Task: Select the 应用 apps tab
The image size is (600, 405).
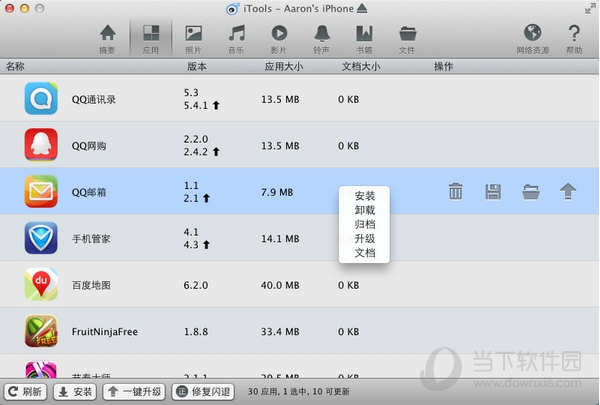Action: (x=151, y=39)
